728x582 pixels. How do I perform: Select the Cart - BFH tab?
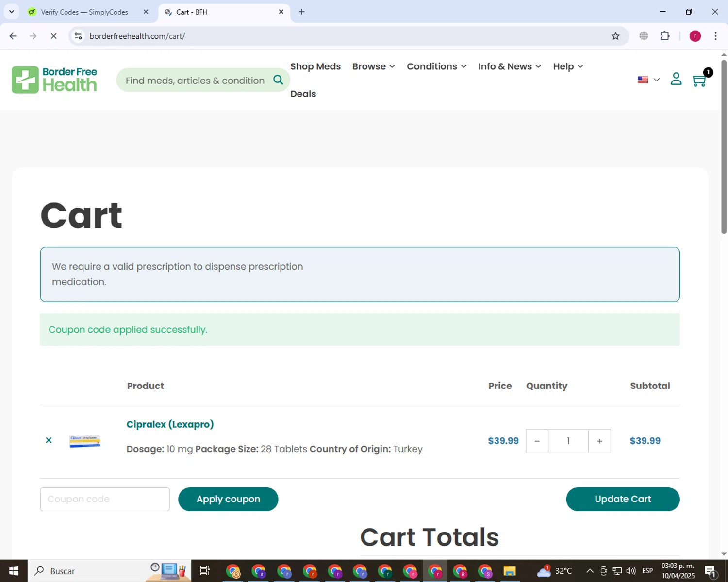[218, 12]
